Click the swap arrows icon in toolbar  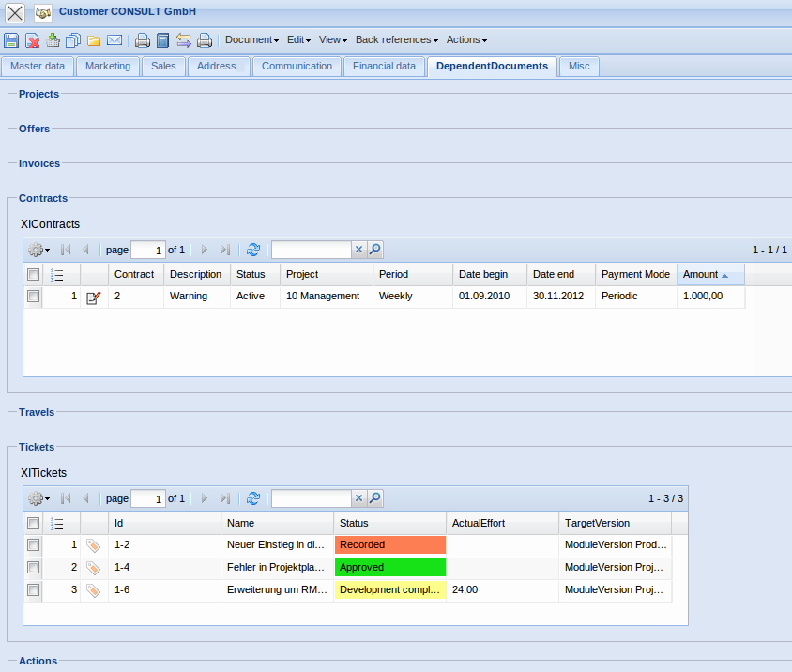pyautogui.click(x=184, y=40)
